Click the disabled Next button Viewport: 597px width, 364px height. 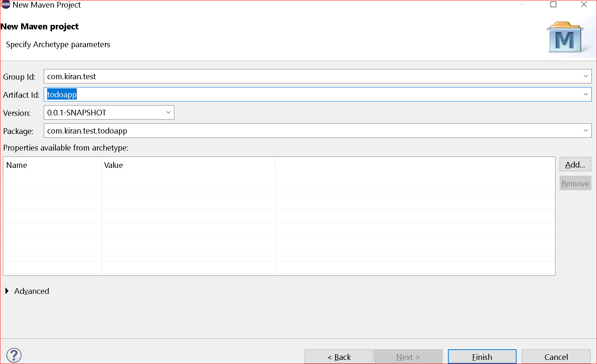[408, 357]
